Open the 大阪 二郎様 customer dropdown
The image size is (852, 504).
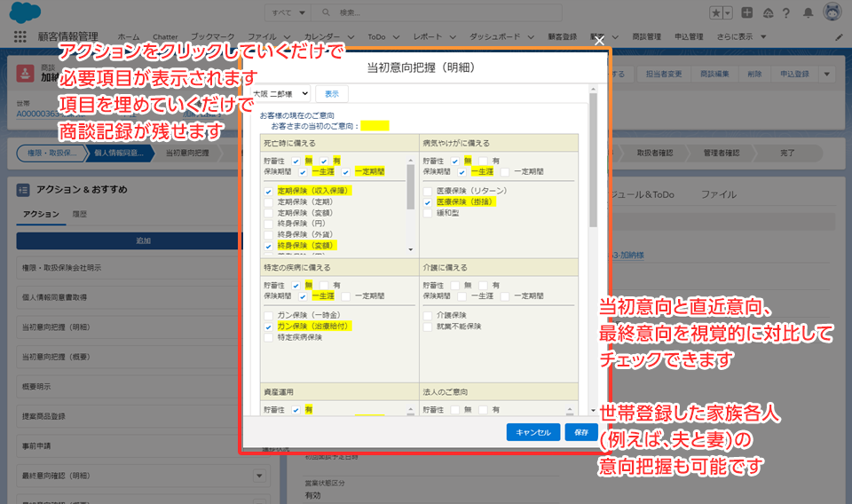[x=280, y=93]
